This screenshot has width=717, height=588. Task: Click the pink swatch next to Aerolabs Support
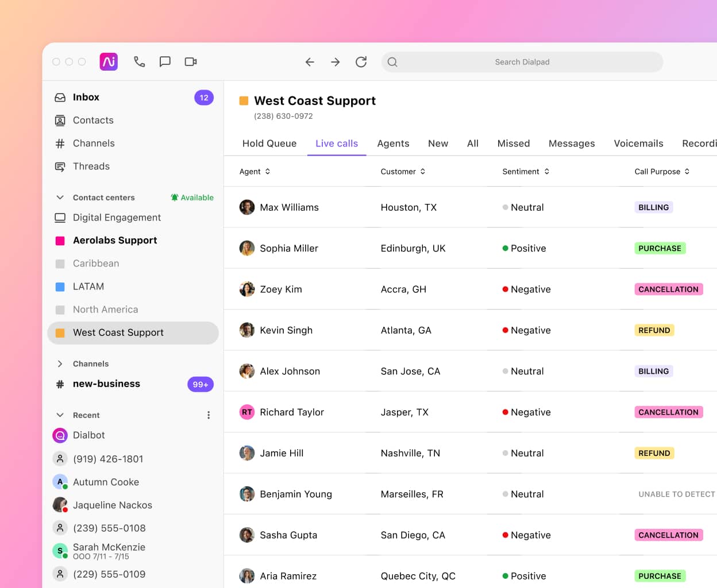click(60, 240)
